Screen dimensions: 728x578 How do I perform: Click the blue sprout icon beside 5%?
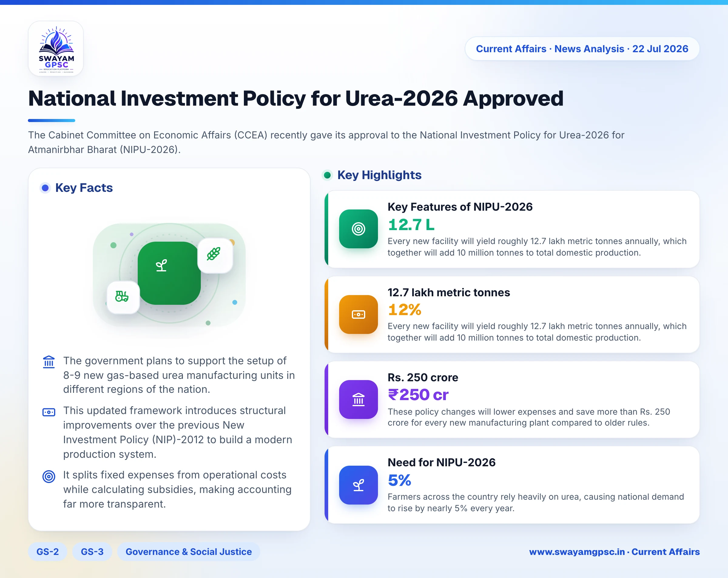coord(358,485)
